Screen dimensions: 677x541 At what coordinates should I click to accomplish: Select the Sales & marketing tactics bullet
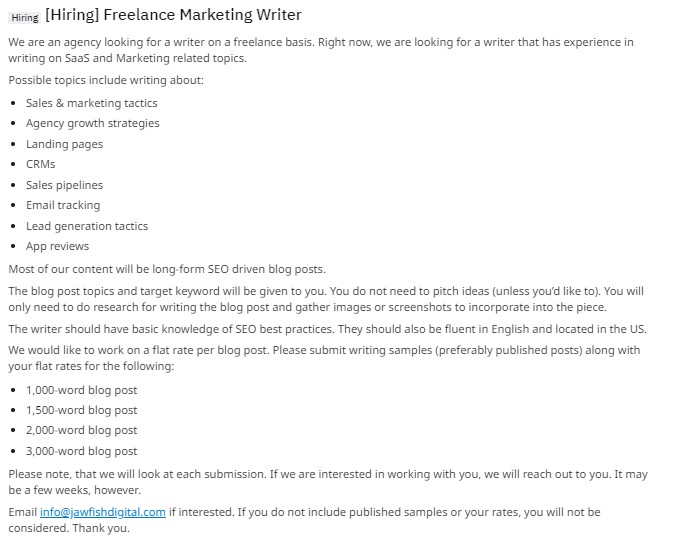[x=92, y=103]
